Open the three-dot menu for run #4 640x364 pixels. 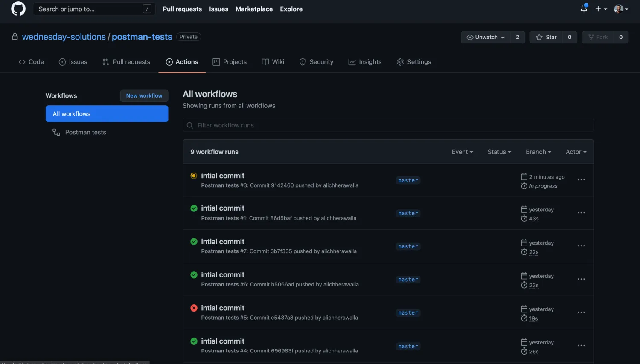point(581,346)
